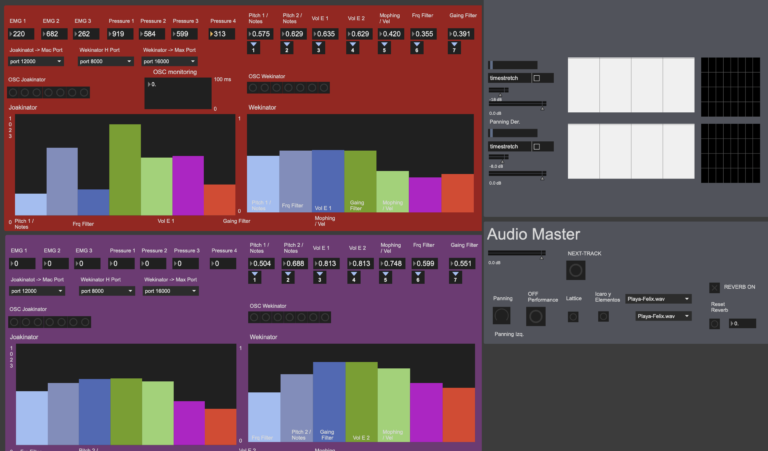The height and width of the screenshot is (451, 768).
Task: Click the blue bar in purple Wekinator chart
Action: (329, 402)
